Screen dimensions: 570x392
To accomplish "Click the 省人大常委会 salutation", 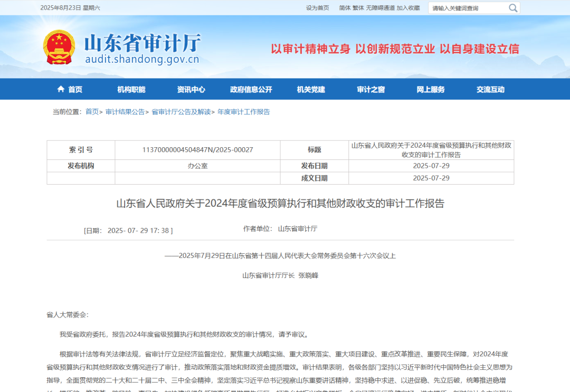I will (x=68, y=314).
